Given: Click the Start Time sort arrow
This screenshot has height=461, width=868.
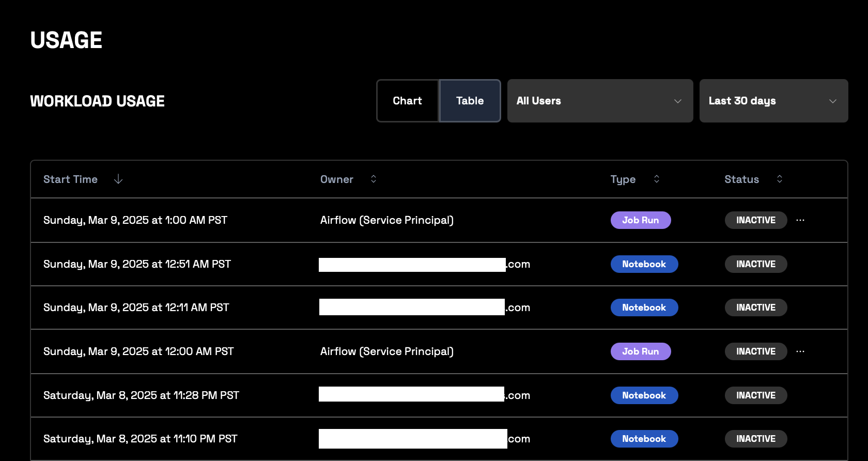Looking at the screenshot, I should point(118,179).
